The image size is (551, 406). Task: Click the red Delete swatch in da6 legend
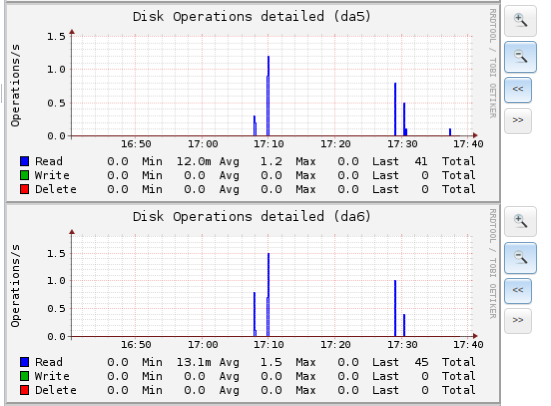[25, 390]
